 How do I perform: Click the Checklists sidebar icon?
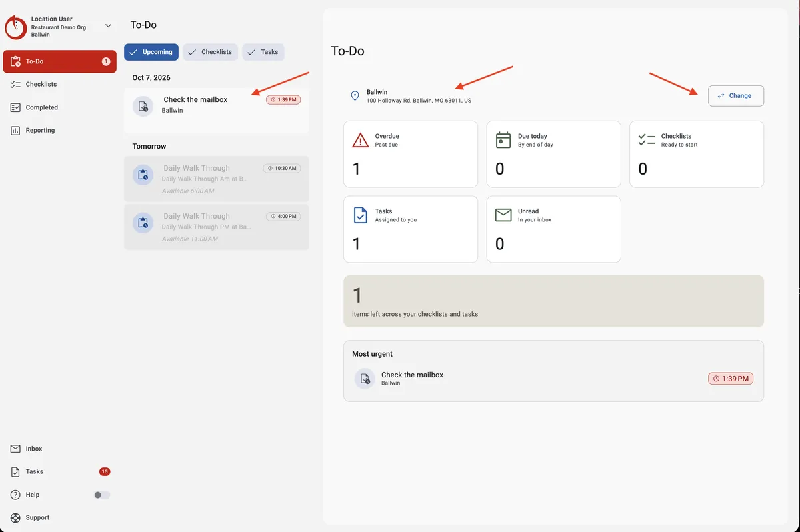[15, 85]
